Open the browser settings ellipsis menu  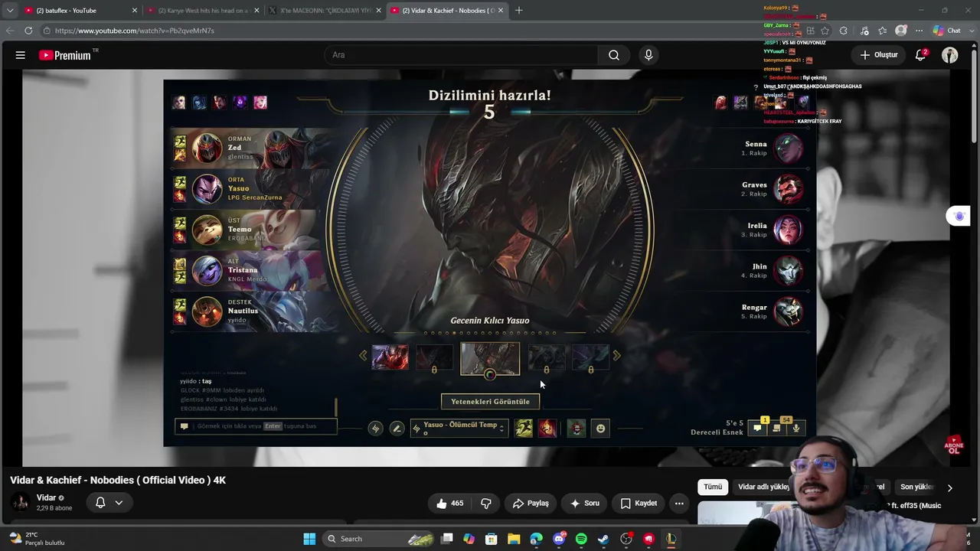coord(919,31)
